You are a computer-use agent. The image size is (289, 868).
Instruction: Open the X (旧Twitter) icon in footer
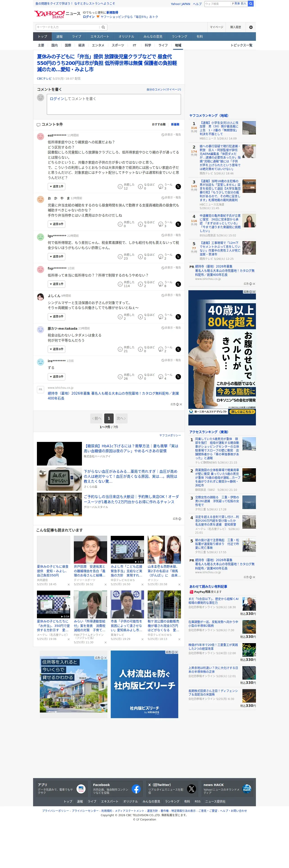[x=192, y=789]
